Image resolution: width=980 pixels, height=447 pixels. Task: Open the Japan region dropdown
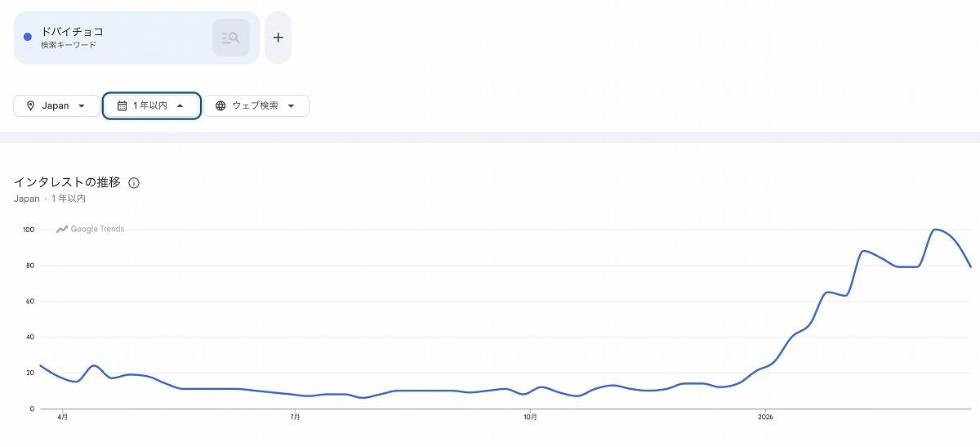tap(56, 105)
